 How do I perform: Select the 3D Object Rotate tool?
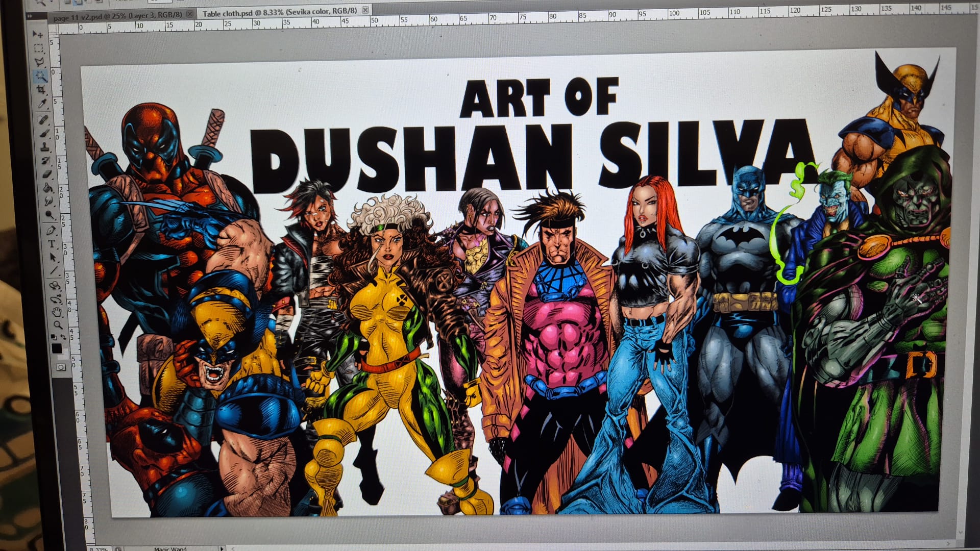pos(55,286)
